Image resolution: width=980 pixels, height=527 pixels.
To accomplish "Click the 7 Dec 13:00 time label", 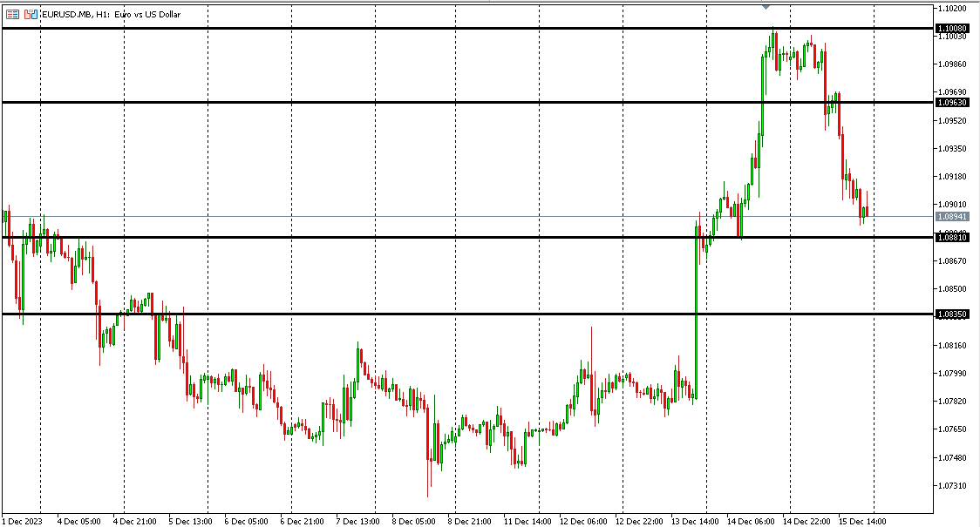I will [x=357, y=521].
